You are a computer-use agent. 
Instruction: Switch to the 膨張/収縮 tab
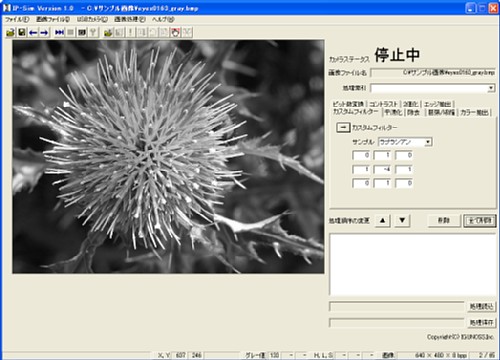(441, 113)
